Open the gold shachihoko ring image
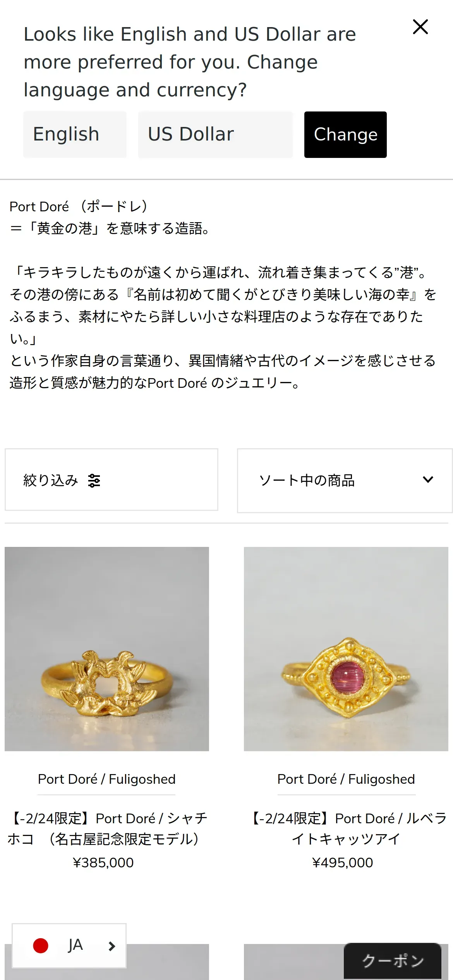The width and height of the screenshot is (453, 980). click(107, 649)
